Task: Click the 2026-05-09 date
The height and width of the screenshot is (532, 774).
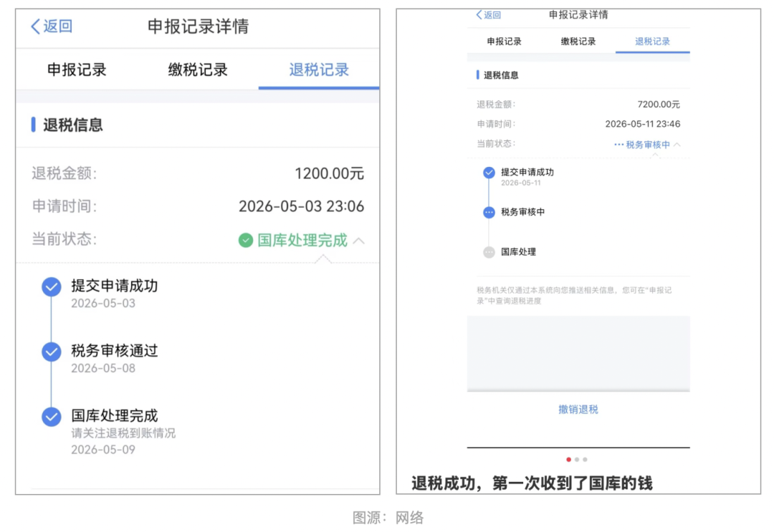Action: [103, 450]
